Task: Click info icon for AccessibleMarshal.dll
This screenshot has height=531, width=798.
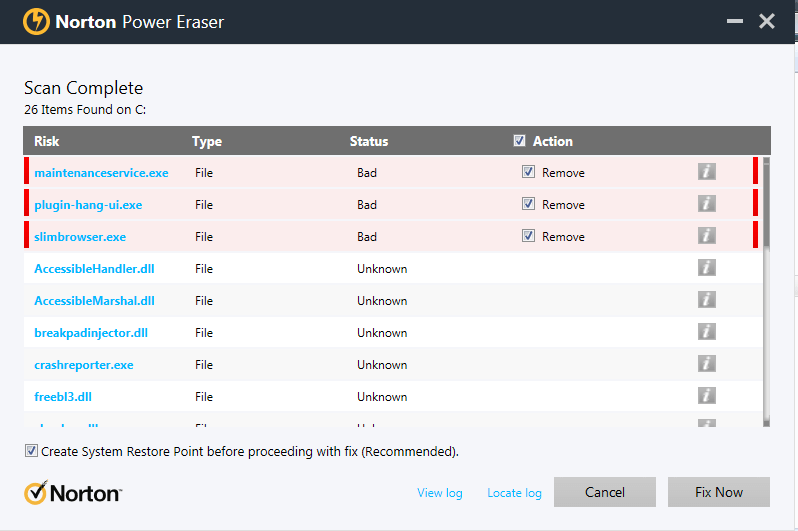Action: (x=707, y=300)
